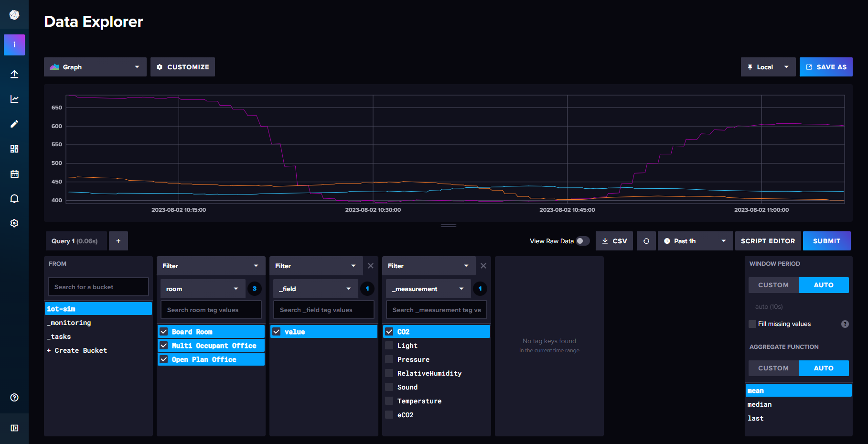
Task: Open Script Editor
Action: pos(768,241)
